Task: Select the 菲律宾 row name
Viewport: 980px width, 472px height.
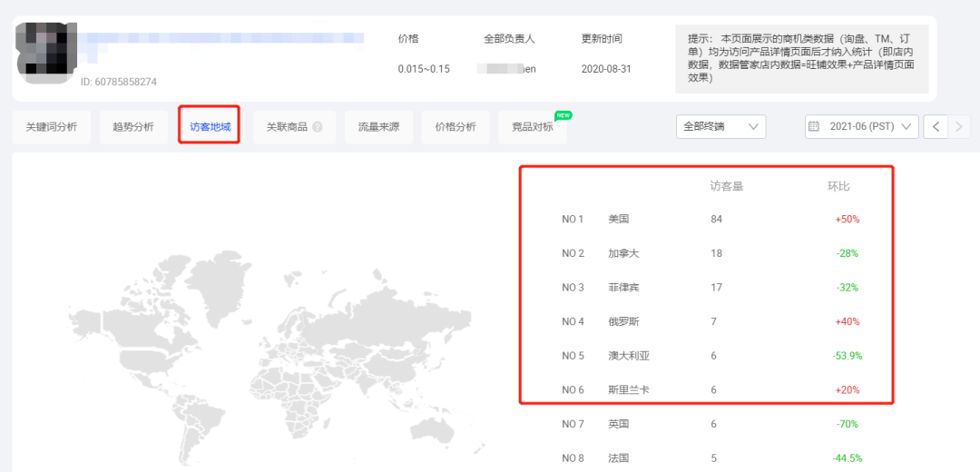Action: [x=623, y=288]
